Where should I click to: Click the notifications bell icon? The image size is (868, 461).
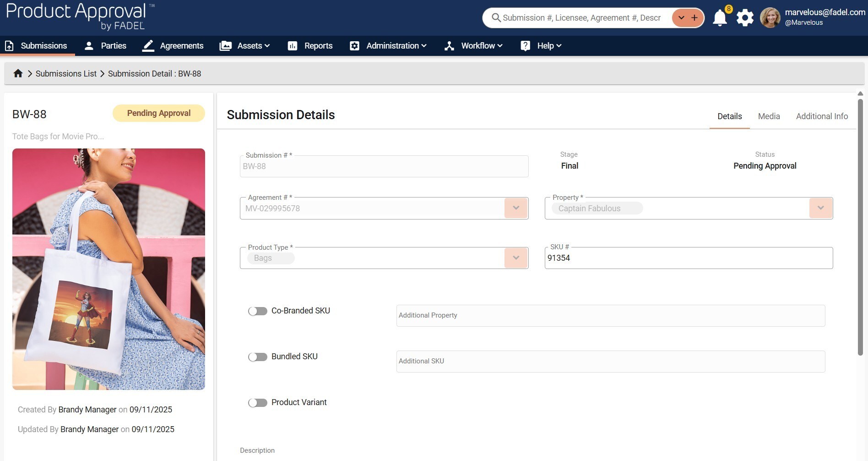click(720, 18)
